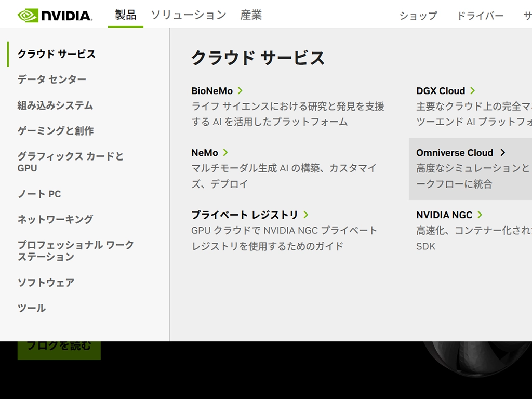Open the BioNeMo link
The image size is (532, 399).
212,91
